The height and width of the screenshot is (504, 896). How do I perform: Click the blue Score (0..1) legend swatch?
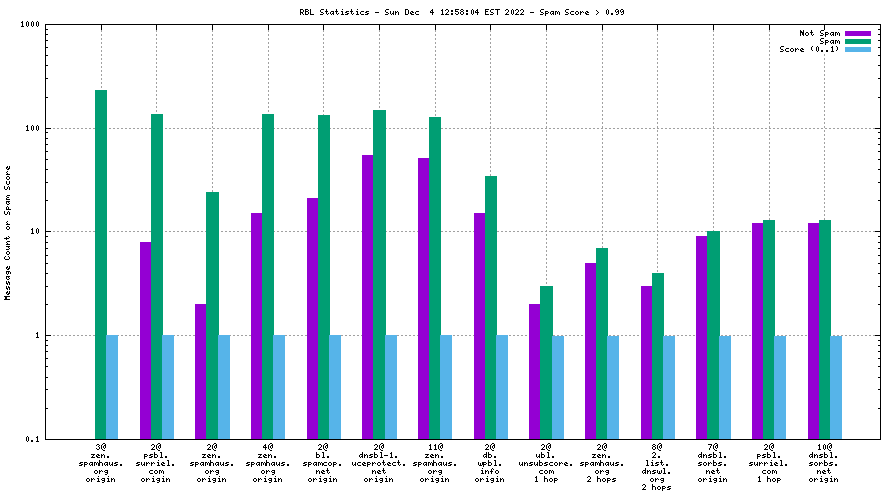point(858,49)
